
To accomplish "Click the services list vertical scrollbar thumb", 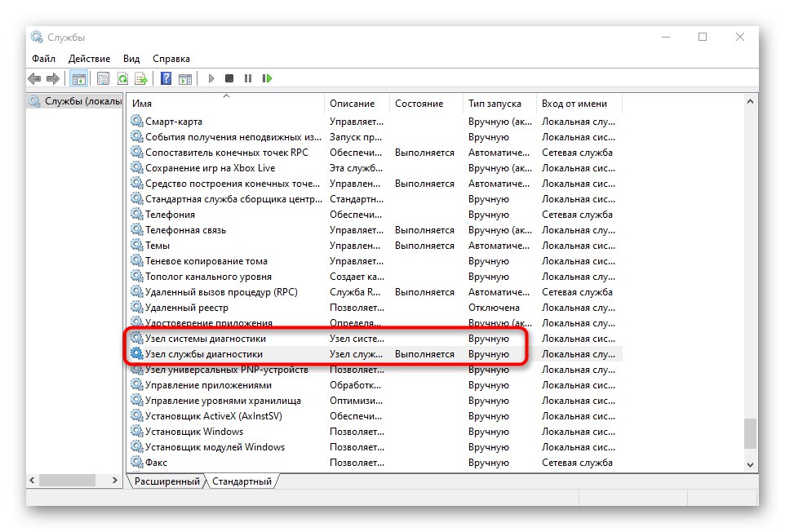I will coord(750,433).
